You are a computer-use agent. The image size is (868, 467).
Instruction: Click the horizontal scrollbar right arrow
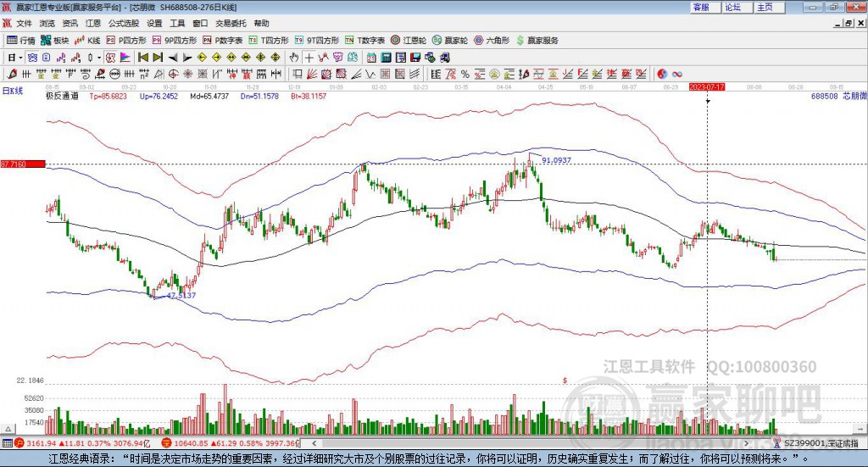click(x=746, y=442)
